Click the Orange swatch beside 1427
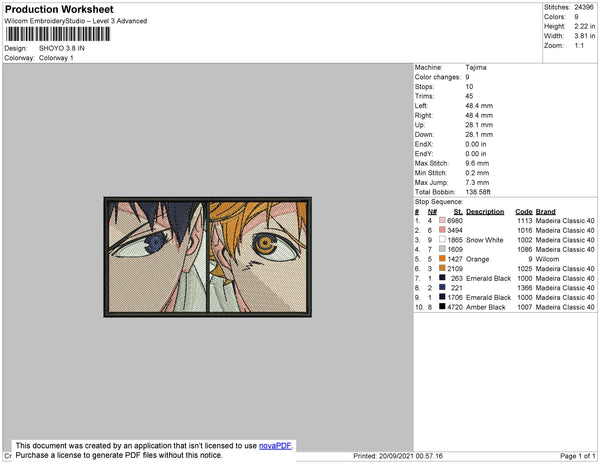The width and height of the screenshot is (600, 464). tap(442, 259)
